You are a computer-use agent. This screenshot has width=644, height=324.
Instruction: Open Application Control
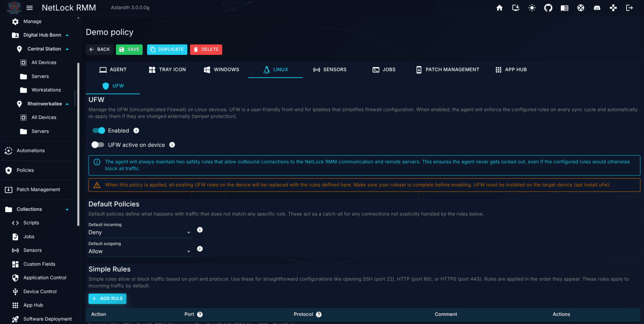point(45,278)
